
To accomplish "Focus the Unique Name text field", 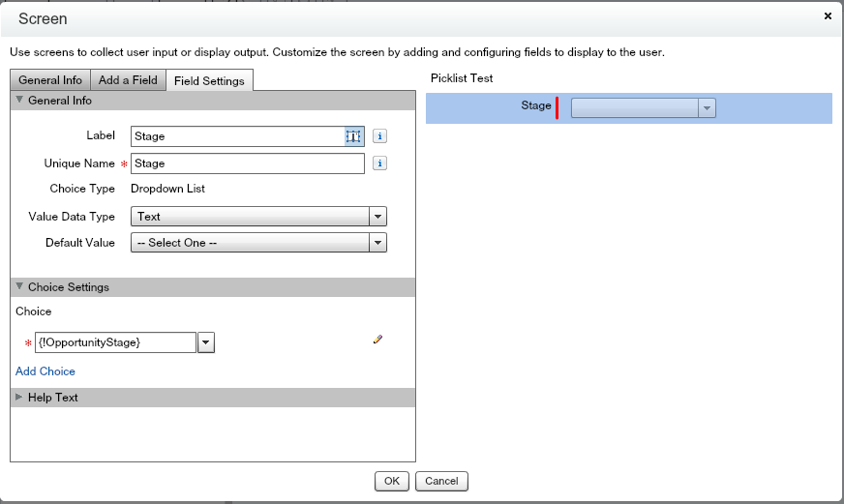I will (247, 163).
